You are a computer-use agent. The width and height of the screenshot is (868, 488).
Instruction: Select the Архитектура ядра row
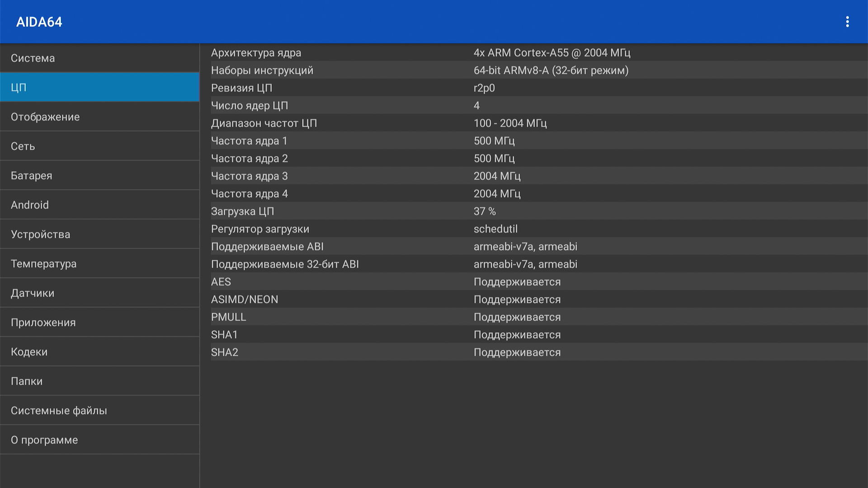pos(533,53)
